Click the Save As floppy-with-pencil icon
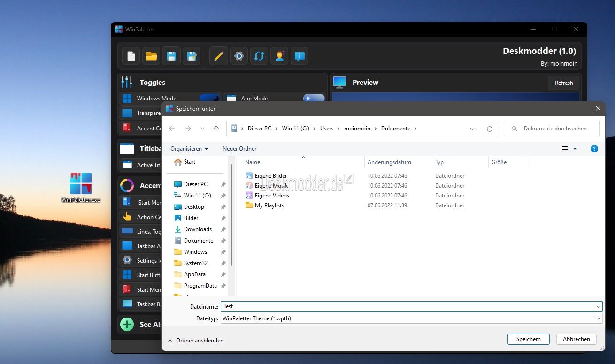 pos(192,56)
